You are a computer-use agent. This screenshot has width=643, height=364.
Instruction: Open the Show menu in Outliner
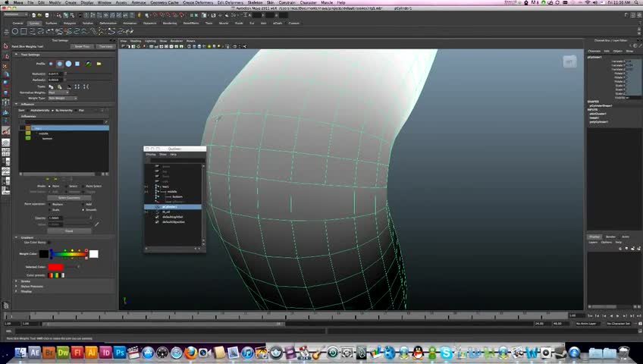(x=162, y=154)
